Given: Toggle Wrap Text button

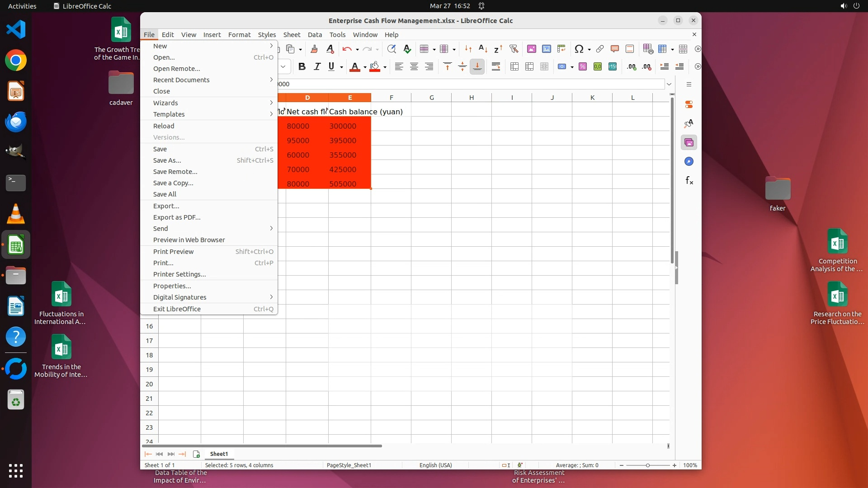Looking at the screenshot, I should 496,67.
